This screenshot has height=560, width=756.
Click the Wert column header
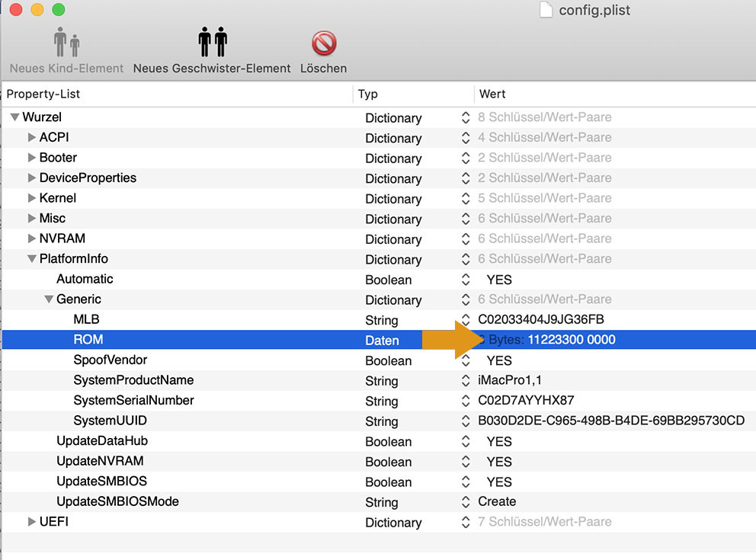pos(492,94)
